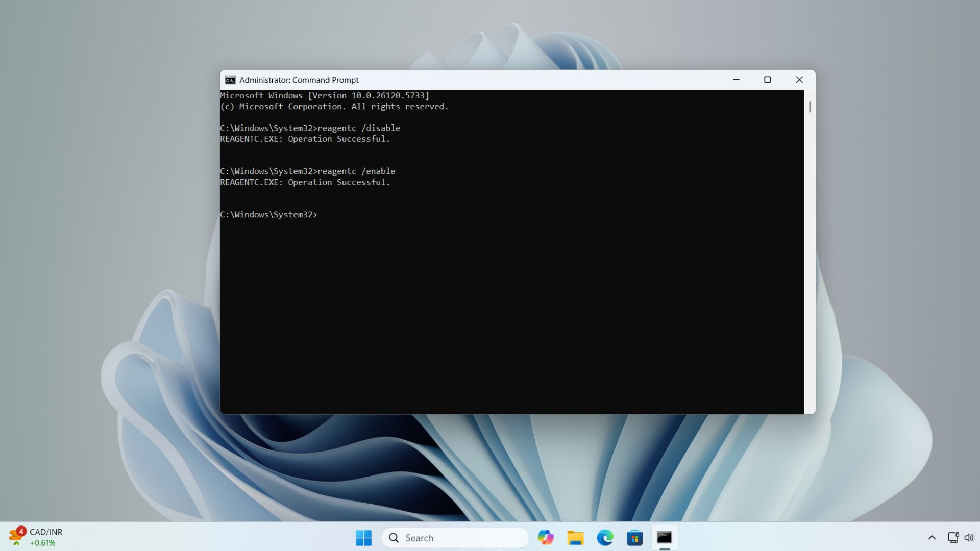This screenshot has height=551, width=980.
Task: Click the Command Prompt title bar icon
Action: [230, 80]
